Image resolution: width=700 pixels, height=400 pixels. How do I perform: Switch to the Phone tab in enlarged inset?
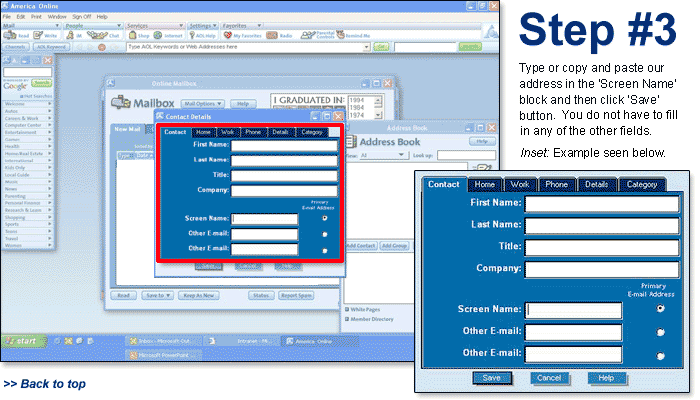click(556, 184)
